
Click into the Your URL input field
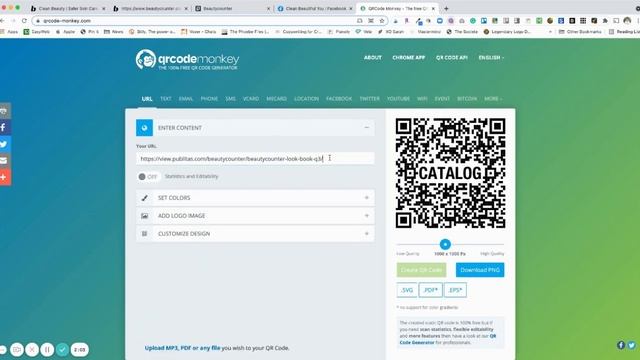pyautogui.click(x=255, y=158)
